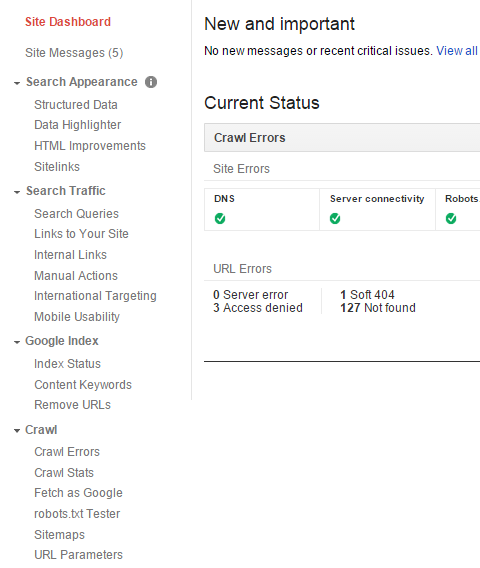480x568 pixels.
Task: Select the Search Traffic heading
Action: click(x=66, y=191)
